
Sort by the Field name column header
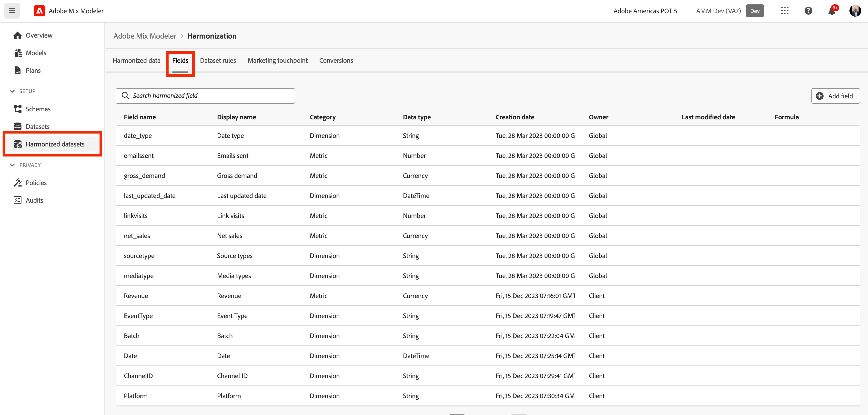coord(140,117)
